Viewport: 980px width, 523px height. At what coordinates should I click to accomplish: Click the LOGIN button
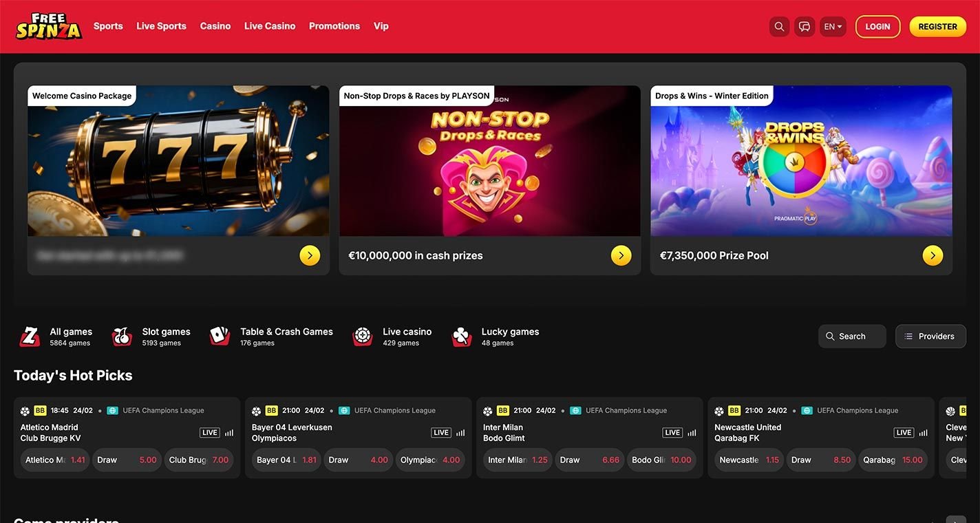coord(877,27)
